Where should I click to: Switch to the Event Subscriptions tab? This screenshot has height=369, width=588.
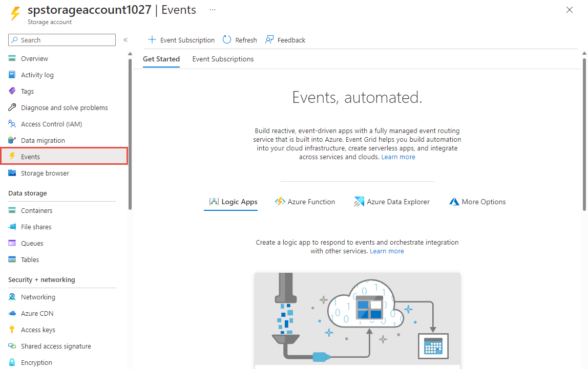point(223,59)
